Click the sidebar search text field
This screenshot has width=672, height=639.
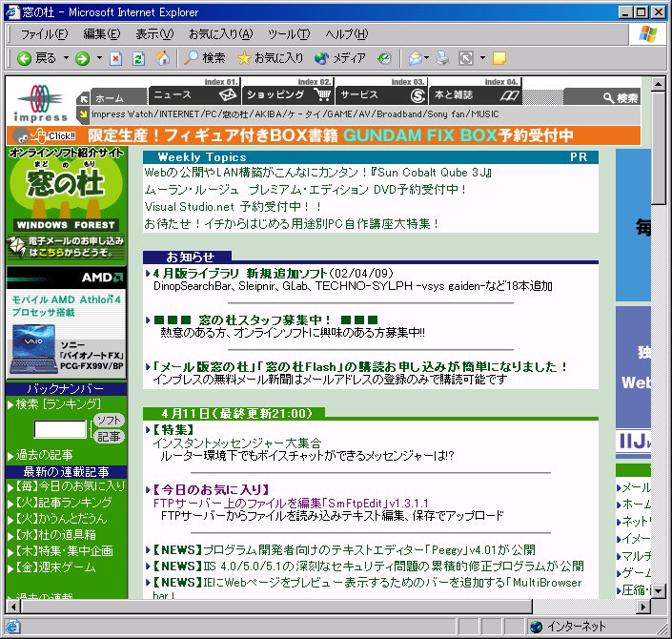tap(60, 429)
